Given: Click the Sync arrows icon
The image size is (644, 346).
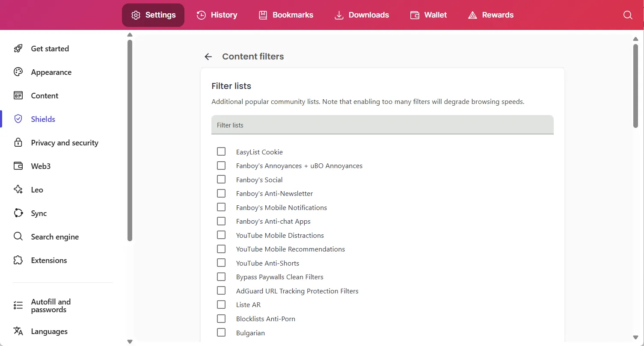Looking at the screenshot, I should click(x=18, y=213).
